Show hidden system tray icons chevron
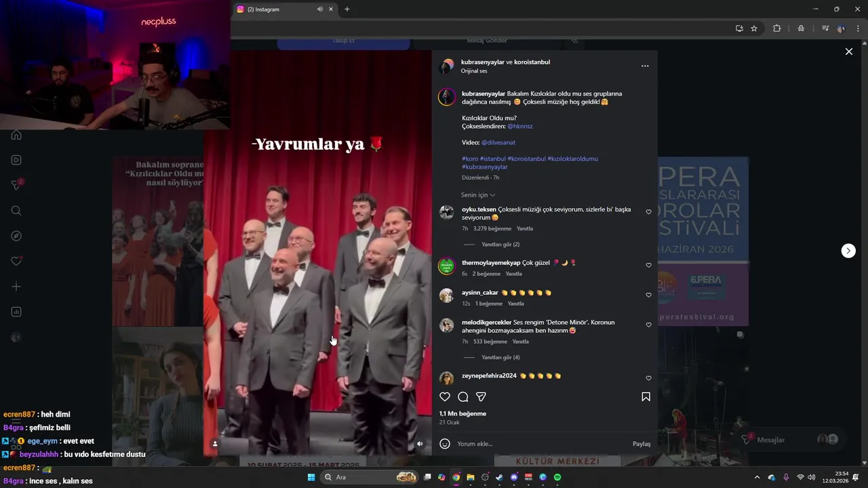 point(757,477)
